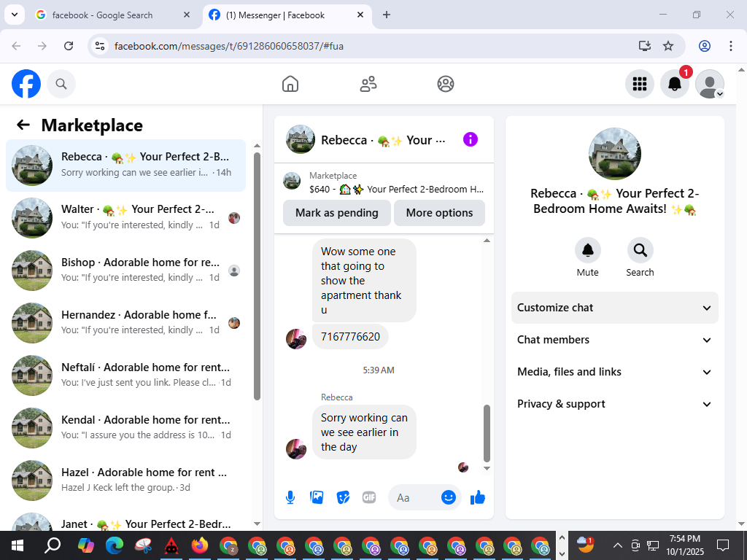
Task: Open the notifications bell with badge
Action: pos(675,84)
